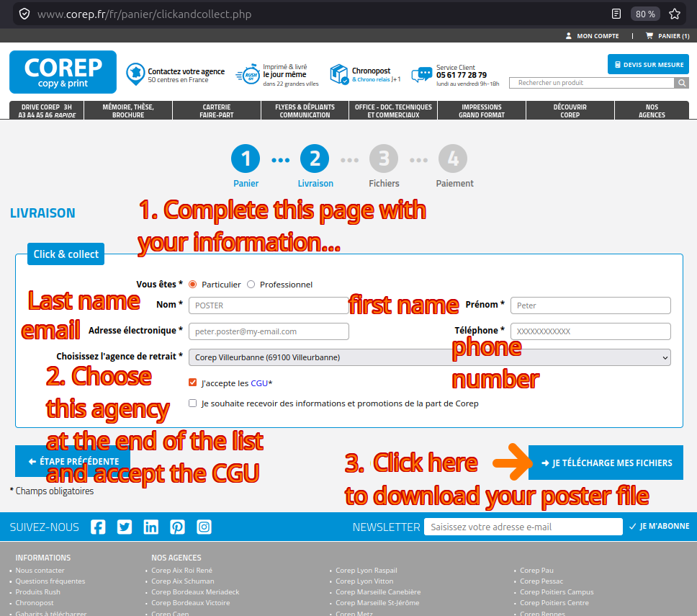Uncheck the J'accepte les CGU checkbox
The image size is (697, 616).
pyautogui.click(x=192, y=383)
